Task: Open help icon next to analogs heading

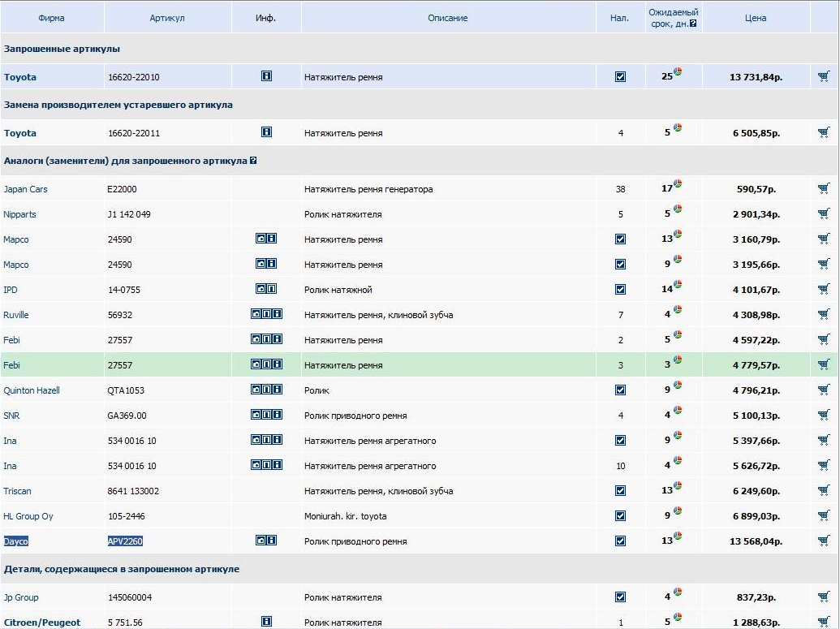Action: (x=253, y=161)
